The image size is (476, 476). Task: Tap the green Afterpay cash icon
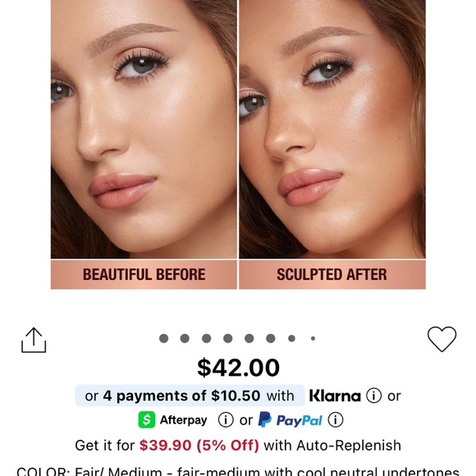(147, 420)
